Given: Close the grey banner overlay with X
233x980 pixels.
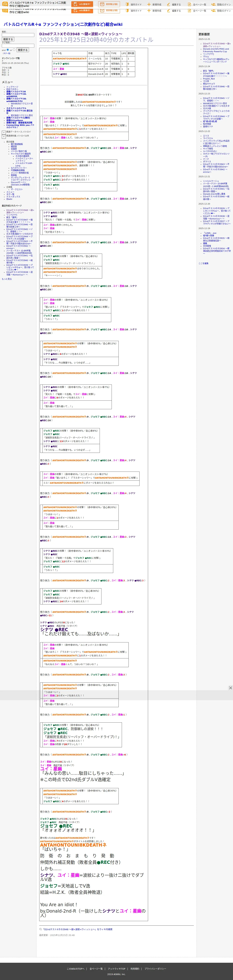Looking at the screenshot, I should (x=230, y=688).
